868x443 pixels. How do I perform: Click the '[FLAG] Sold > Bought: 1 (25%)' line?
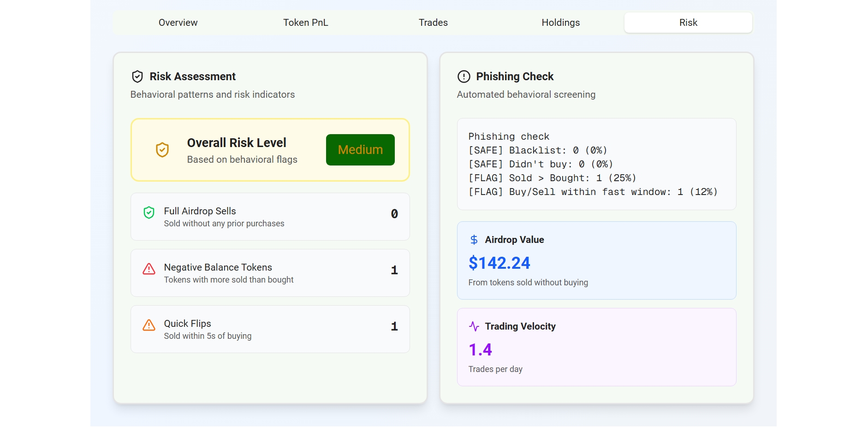tap(552, 178)
